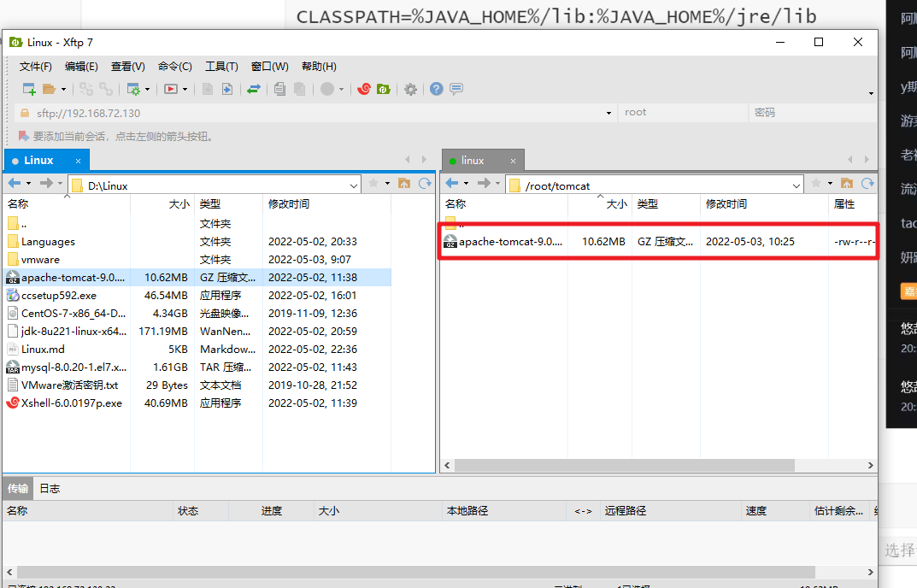Close the local Linux tab
This screenshot has width=917, height=588.
(78, 161)
